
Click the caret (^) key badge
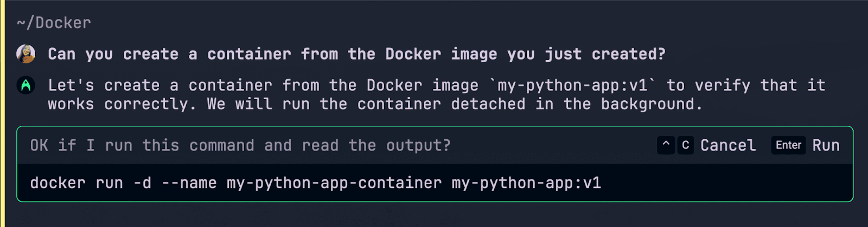666,145
